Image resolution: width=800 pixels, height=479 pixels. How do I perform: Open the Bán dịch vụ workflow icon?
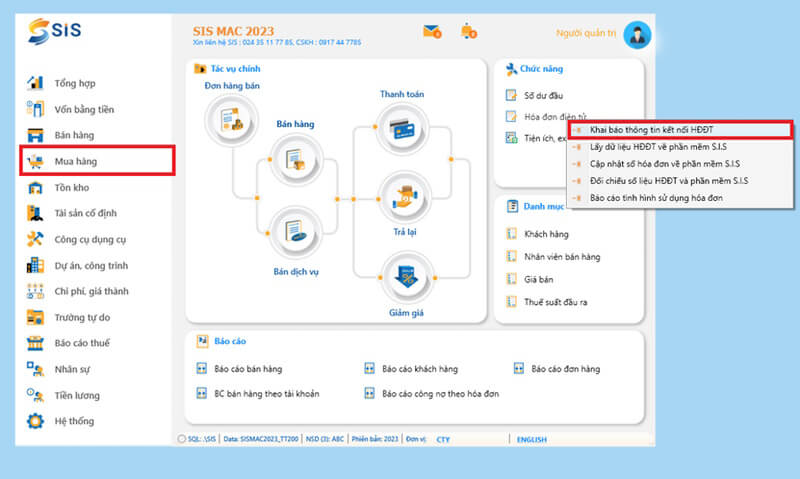(296, 232)
